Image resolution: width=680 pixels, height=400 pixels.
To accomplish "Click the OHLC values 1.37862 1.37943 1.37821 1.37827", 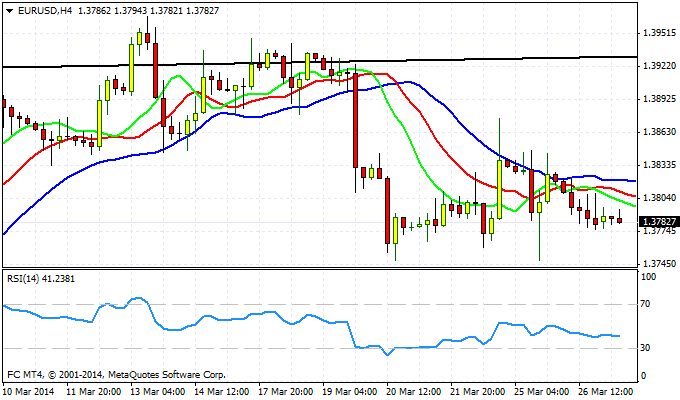I will coord(148,11).
